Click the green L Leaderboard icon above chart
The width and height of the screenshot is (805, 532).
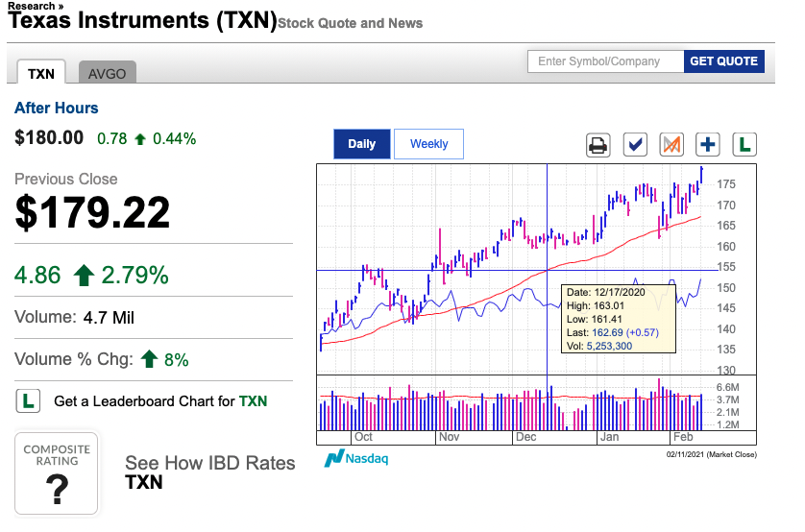[x=744, y=145]
